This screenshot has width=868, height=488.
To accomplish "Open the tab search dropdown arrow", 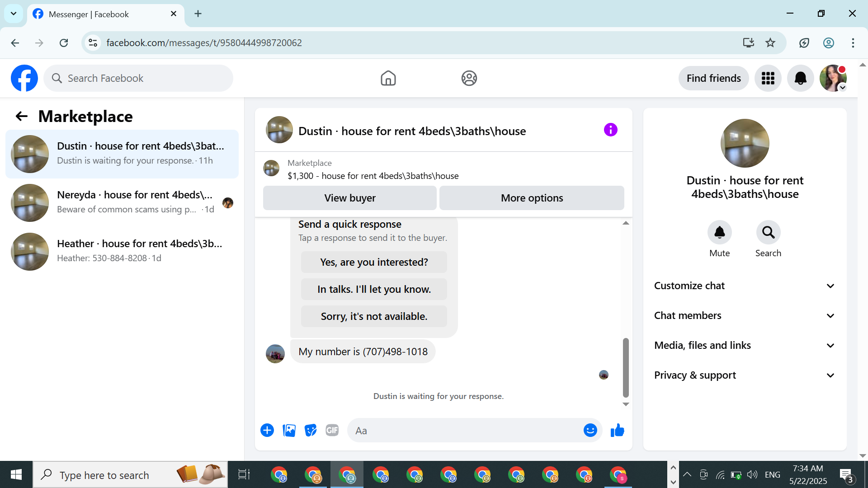I will 14,14.
